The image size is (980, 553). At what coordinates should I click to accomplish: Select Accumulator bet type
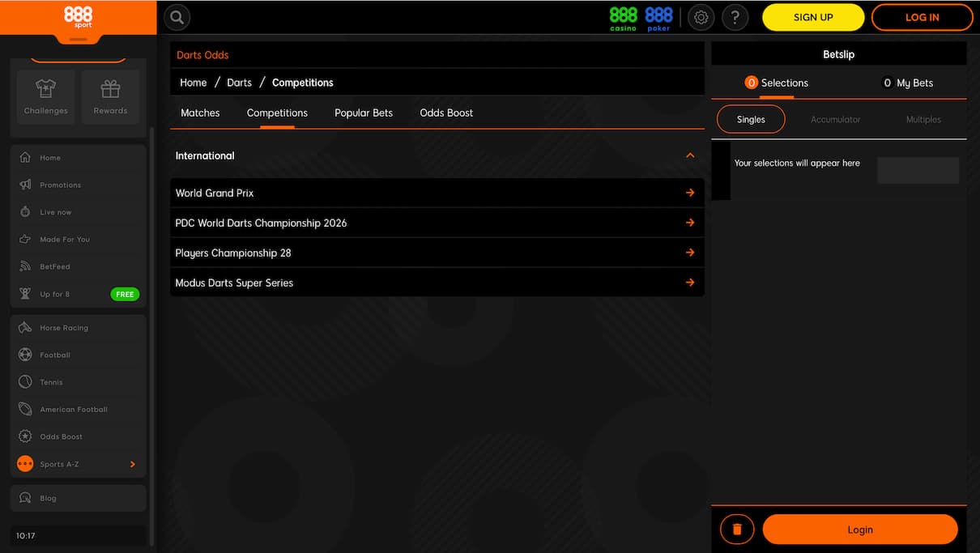click(835, 119)
